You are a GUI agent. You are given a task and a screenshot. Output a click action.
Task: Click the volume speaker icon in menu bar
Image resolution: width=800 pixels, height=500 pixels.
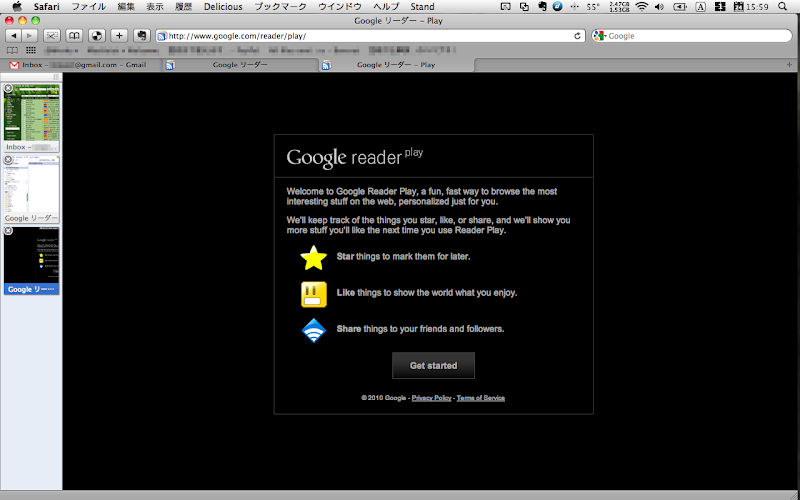[x=659, y=7]
